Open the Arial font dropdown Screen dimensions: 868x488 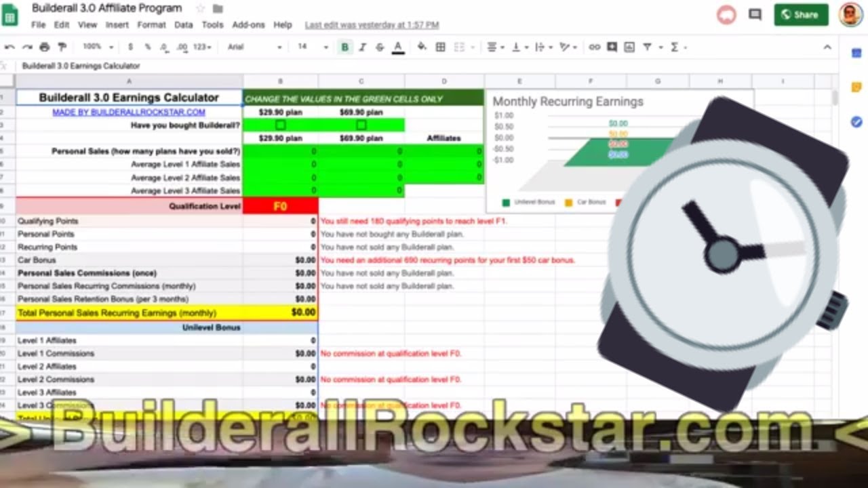(x=254, y=47)
